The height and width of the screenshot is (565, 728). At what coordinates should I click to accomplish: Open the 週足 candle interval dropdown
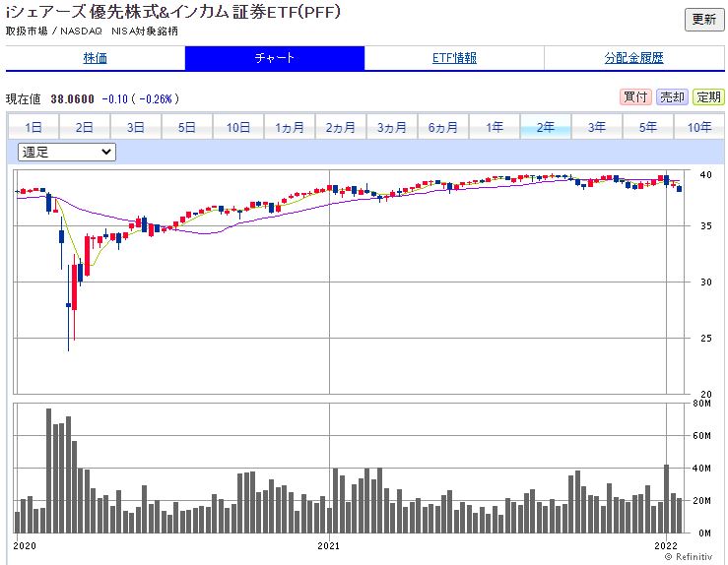[67, 153]
